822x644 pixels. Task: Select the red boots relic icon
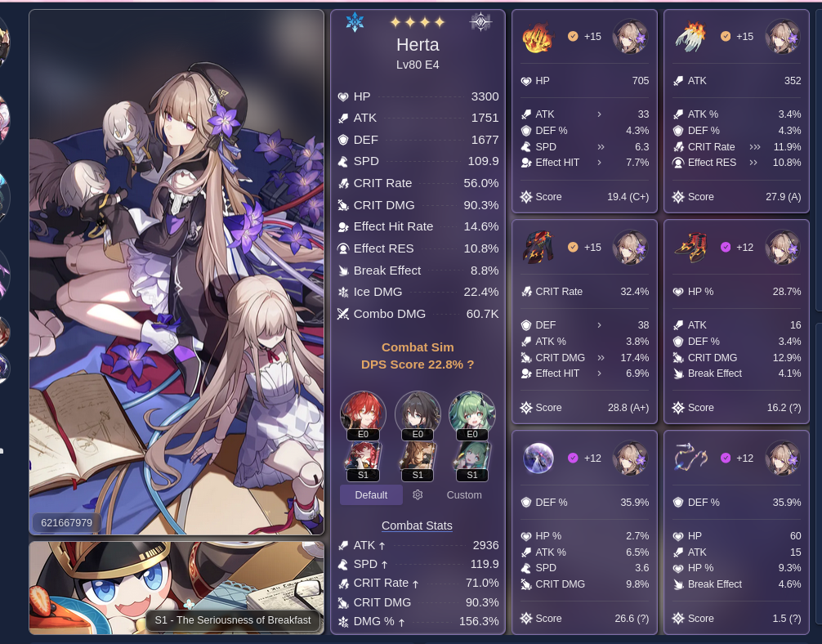[x=690, y=247]
